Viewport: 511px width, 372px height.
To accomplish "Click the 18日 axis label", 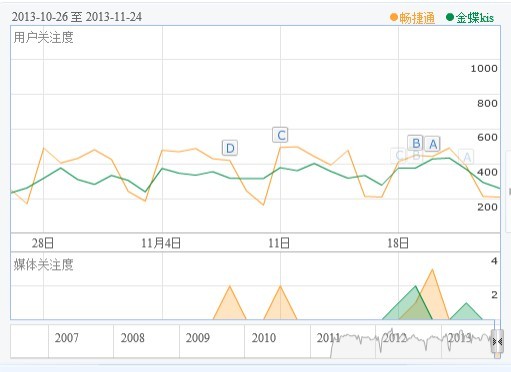I will coord(398,243).
